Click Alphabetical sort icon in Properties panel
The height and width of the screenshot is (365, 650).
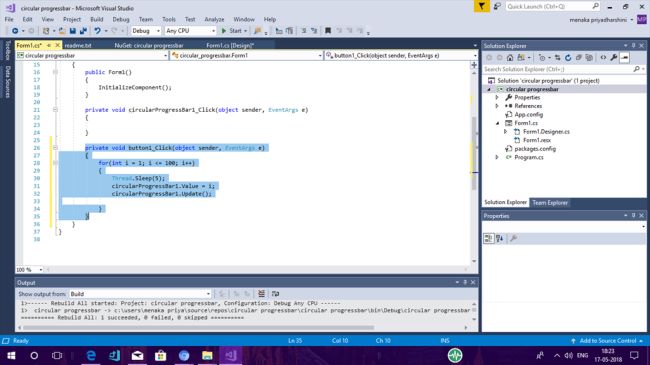pyautogui.click(x=500, y=238)
